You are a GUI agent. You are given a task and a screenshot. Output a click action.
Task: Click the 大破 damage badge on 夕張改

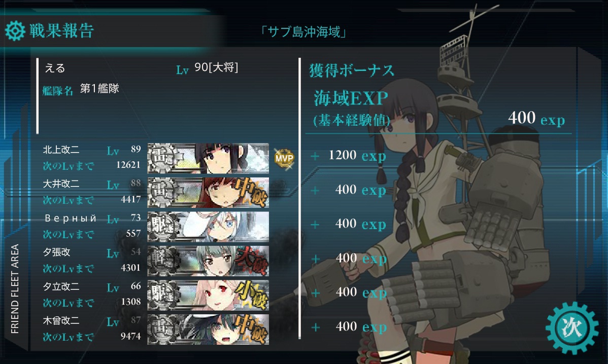coord(252,260)
